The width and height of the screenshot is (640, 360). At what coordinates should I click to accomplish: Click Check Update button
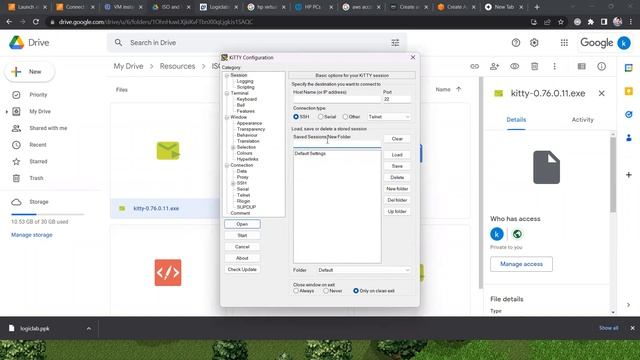[x=242, y=269]
